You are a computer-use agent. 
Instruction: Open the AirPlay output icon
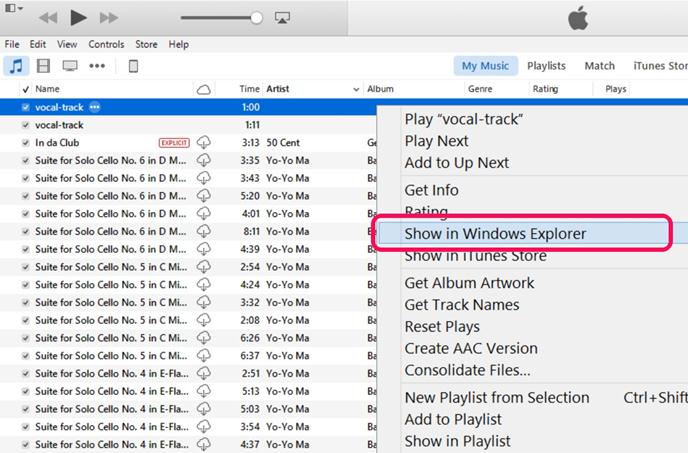pyautogui.click(x=282, y=18)
